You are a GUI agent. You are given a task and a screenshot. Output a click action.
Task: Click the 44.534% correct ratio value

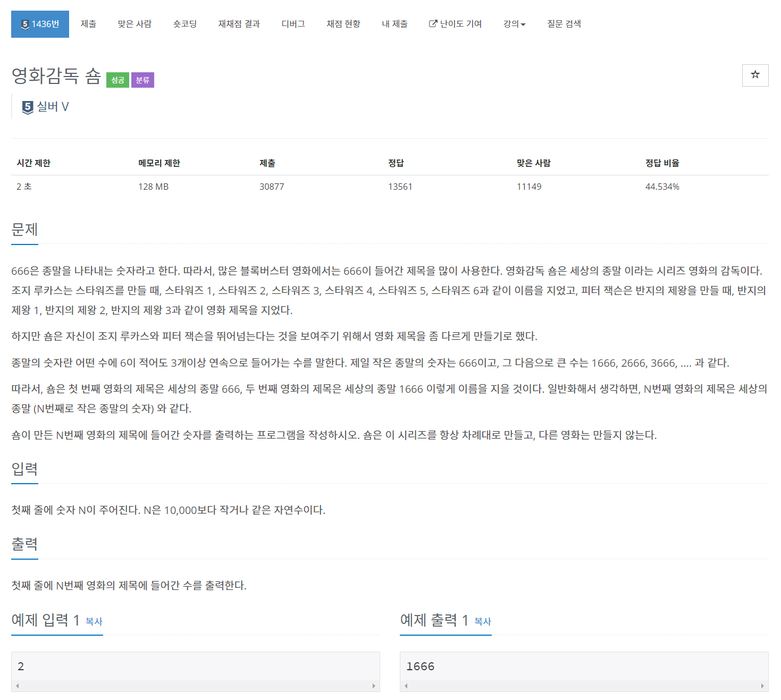tap(662, 187)
